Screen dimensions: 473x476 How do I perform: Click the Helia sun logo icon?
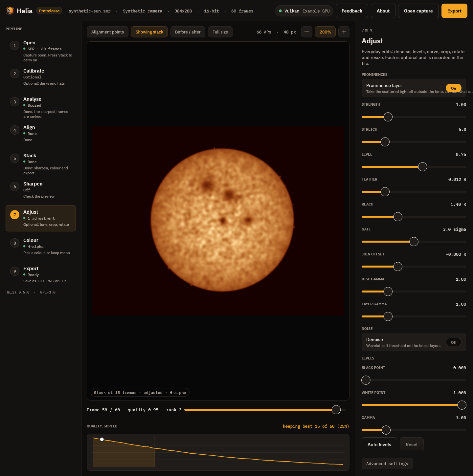pos(10,11)
